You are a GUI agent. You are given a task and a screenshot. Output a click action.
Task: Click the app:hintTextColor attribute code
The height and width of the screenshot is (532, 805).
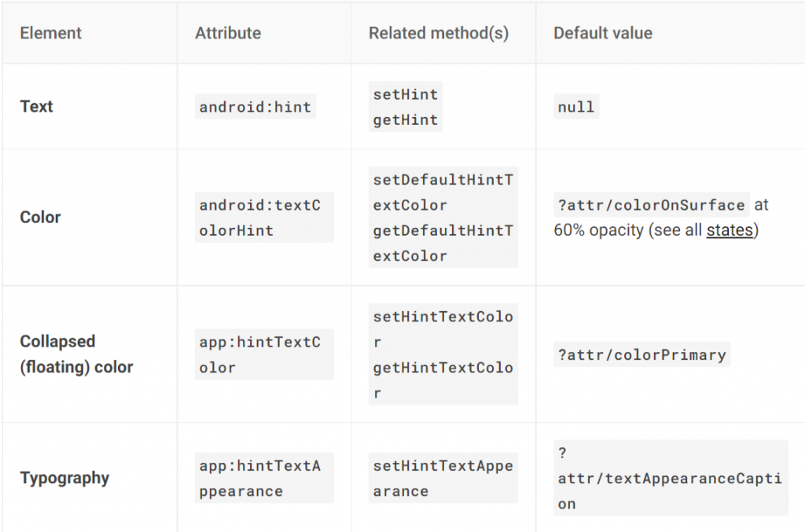(260, 354)
